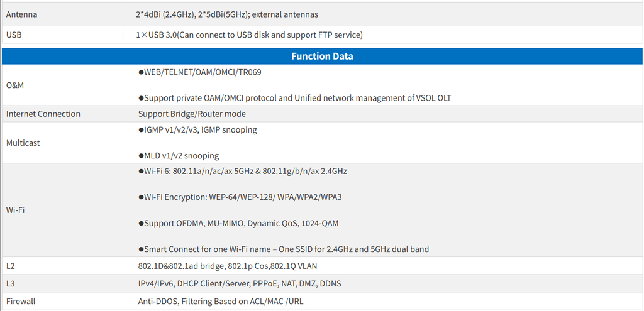The height and width of the screenshot is (311, 644).
Task: Click the Support Bridge/Router mode text
Action: tap(192, 114)
